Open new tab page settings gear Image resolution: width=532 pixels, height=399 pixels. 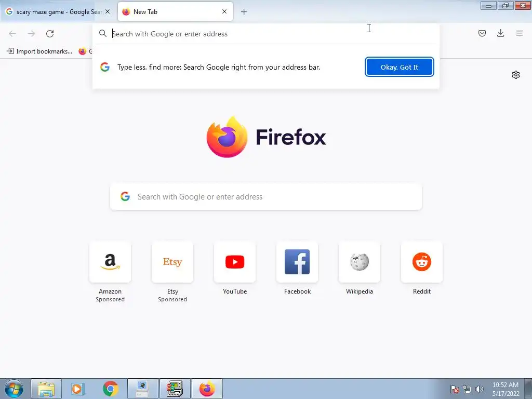point(516,75)
